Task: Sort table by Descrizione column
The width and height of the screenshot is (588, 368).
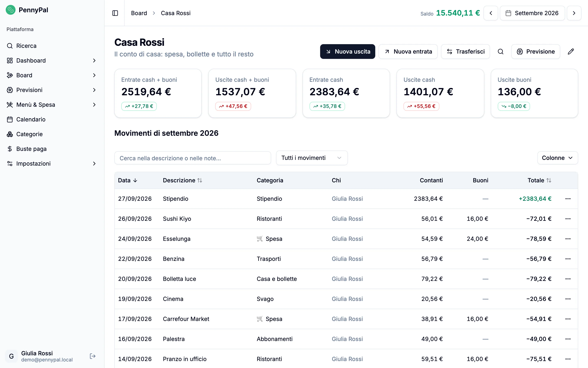Action: coord(183,180)
